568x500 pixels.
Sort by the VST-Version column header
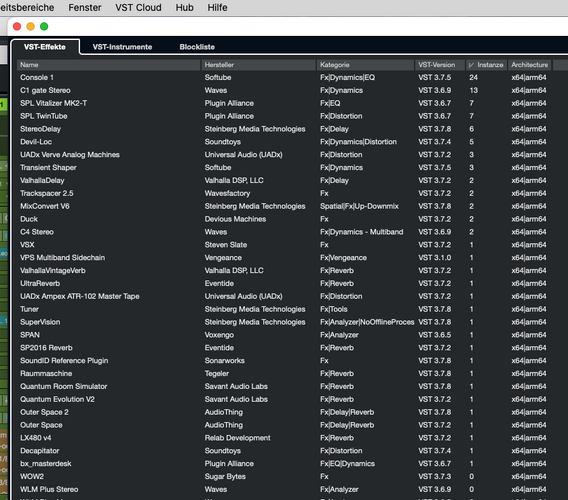tap(440, 65)
